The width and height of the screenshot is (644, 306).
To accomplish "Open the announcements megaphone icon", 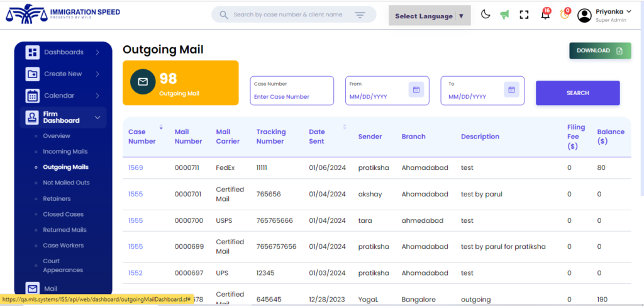I will pos(504,15).
